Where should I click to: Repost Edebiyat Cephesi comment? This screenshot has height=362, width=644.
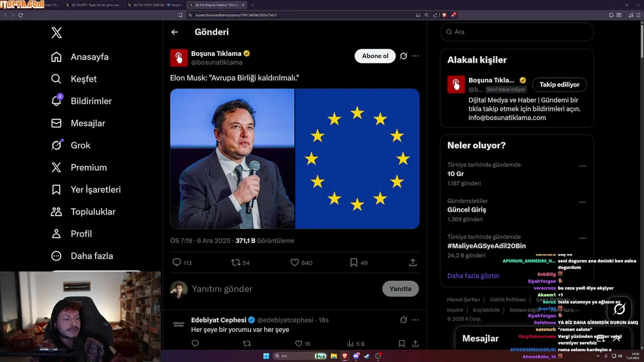pos(247,344)
